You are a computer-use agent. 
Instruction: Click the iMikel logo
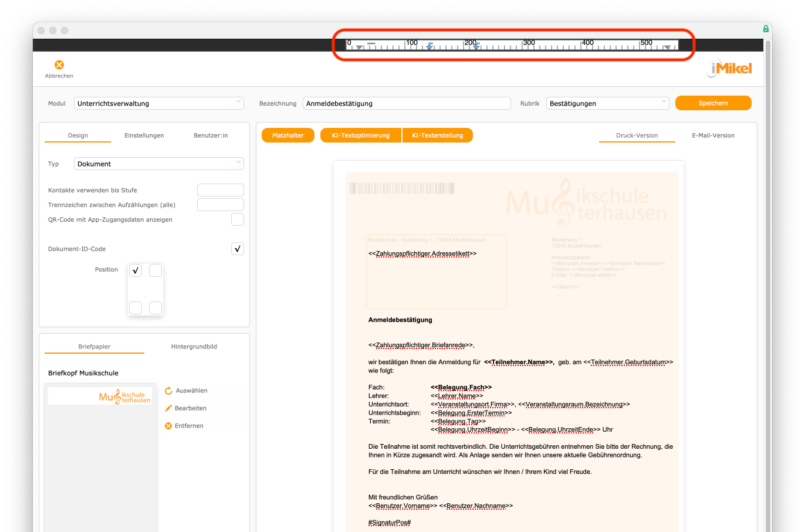click(730, 68)
